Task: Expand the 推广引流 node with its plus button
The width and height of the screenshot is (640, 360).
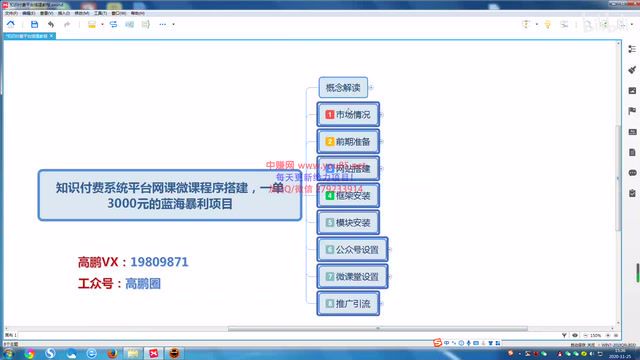Action: [382, 304]
